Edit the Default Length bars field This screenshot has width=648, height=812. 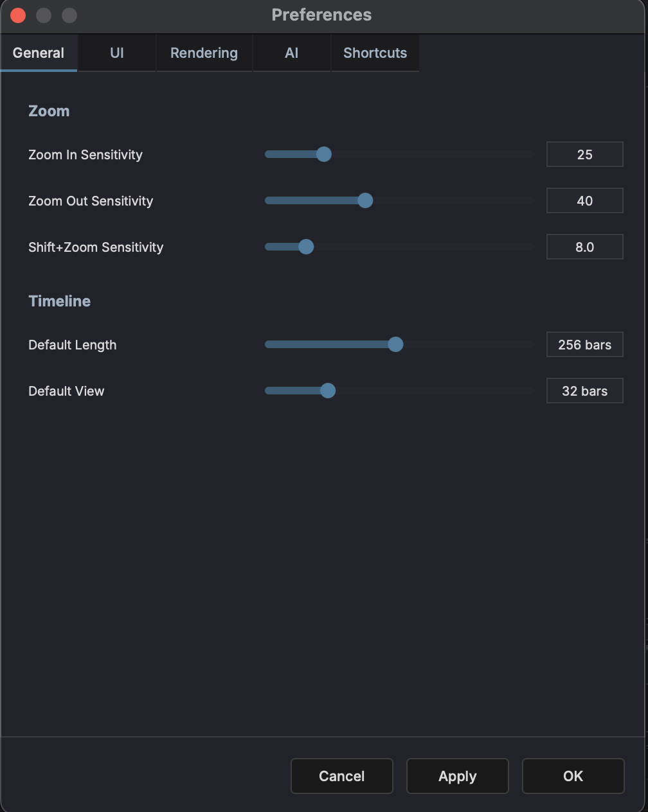coord(584,344)
